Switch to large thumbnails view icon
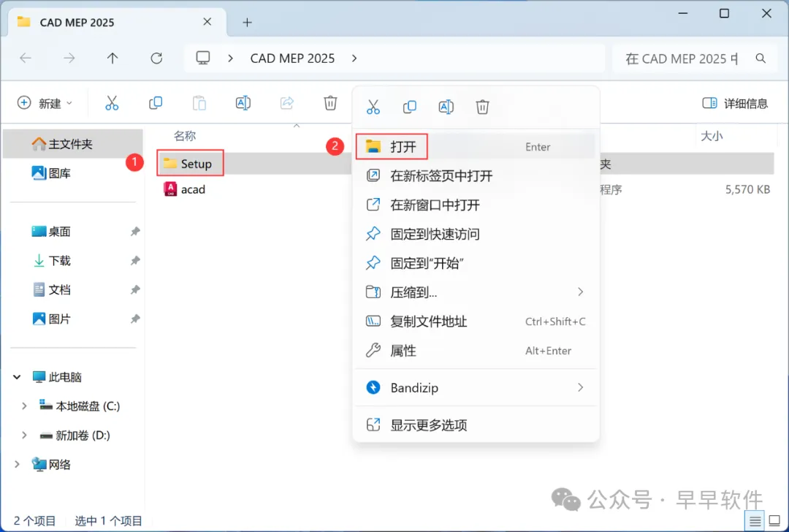The height and width of the screenshot is (532, 789). coord(775,521)
